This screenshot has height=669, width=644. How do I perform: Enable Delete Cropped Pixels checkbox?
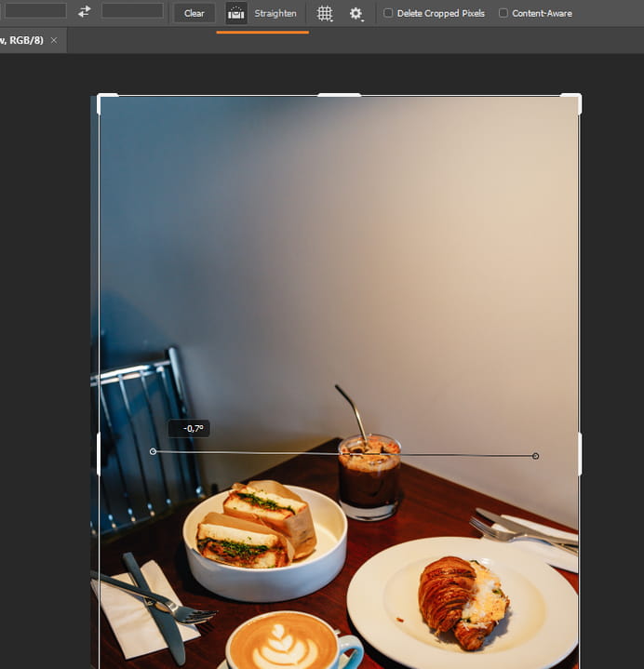[x=388, y=13]
